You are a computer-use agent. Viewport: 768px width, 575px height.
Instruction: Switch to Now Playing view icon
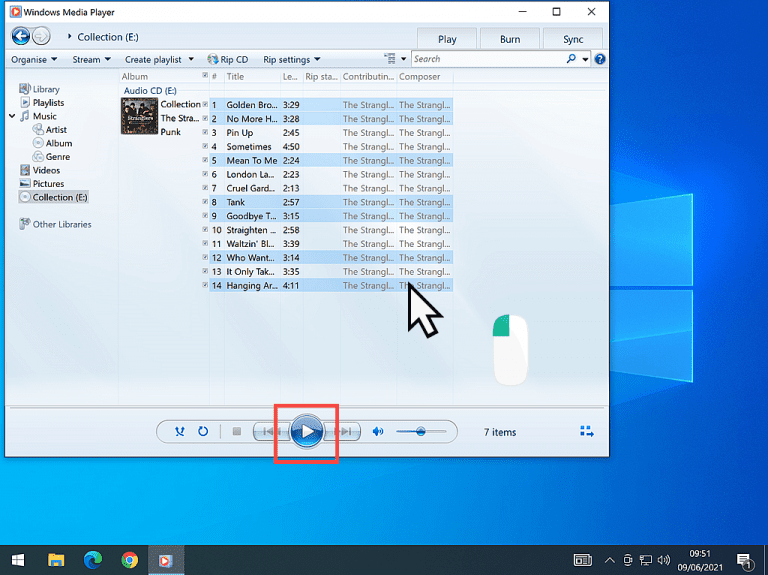click(x=587, y=431)
